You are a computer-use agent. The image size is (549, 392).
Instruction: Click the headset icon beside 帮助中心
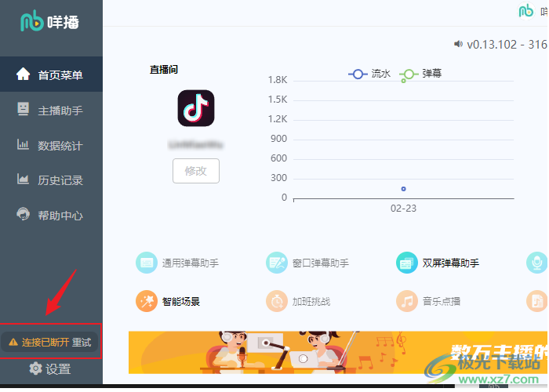click(x=23, y=214)
